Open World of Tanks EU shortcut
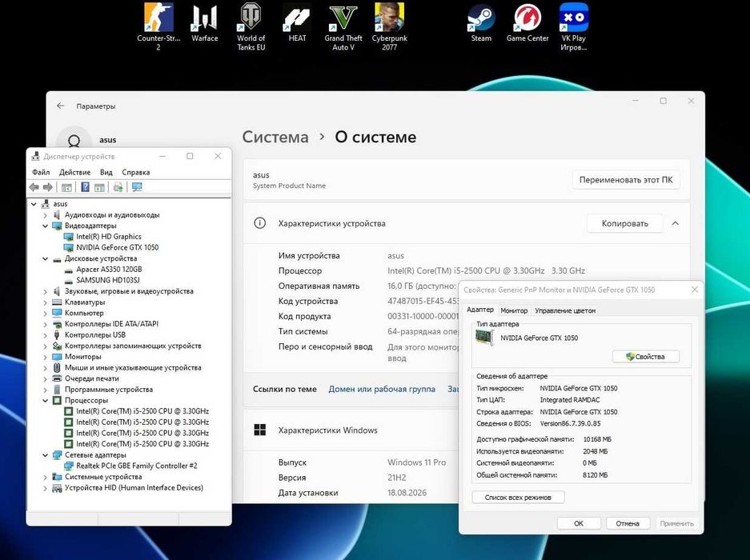Viewport: 750px width, 560px height. (x=251, y=26)
